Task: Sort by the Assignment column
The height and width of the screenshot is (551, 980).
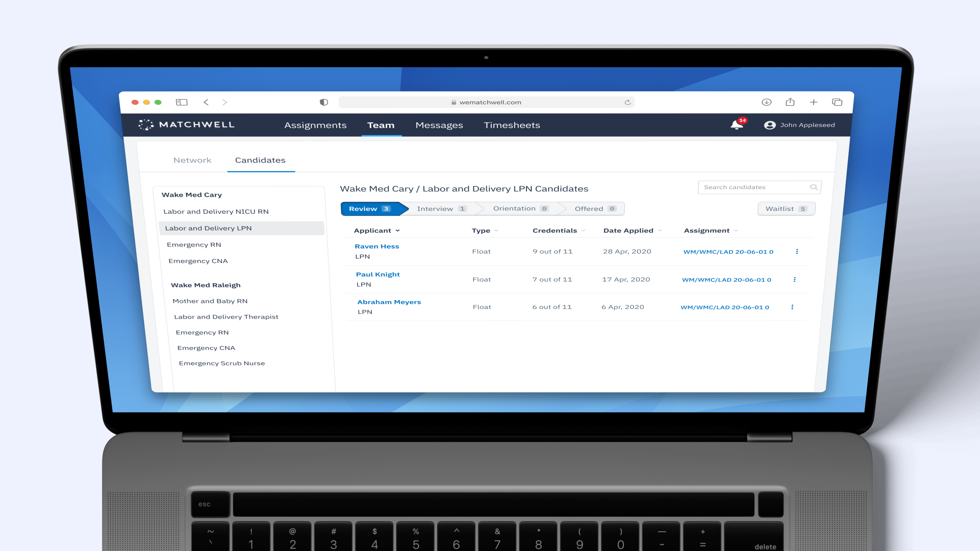Action: click(711, 230)
